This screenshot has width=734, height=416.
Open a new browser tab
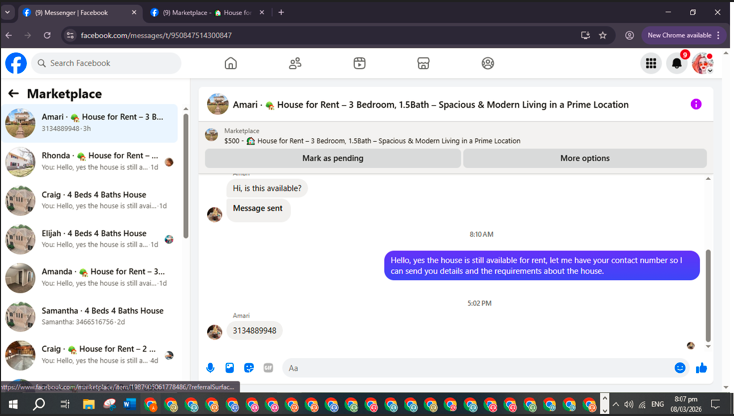[281, 13]
